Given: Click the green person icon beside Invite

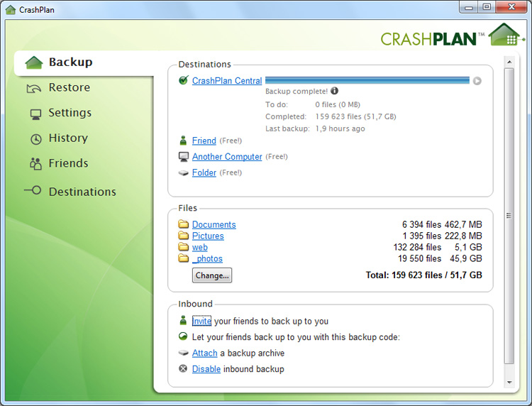Looking at the screenshot, I should (x=183, y=320).
